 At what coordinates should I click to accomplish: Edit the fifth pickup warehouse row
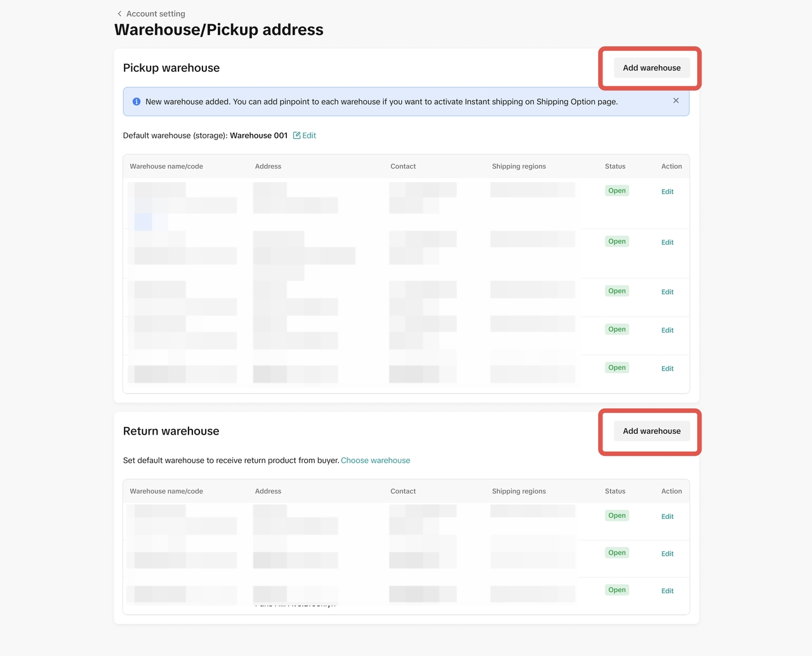[667, 369]
